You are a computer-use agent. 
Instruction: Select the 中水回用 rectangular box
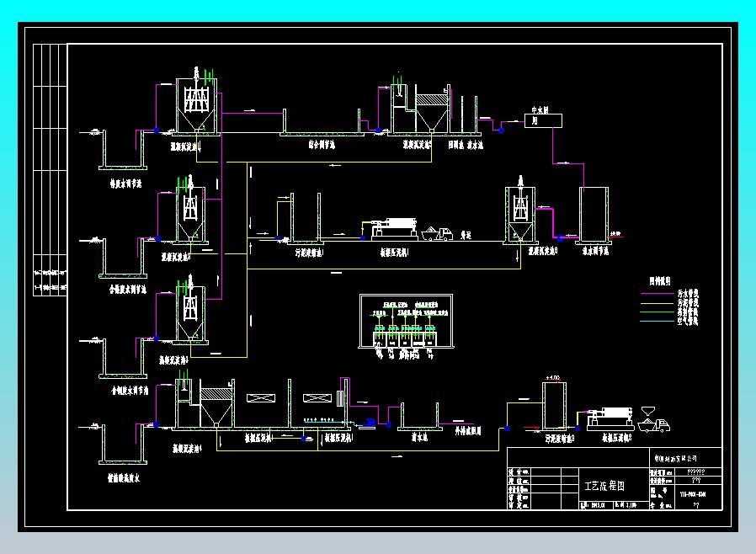pos(543,120)
